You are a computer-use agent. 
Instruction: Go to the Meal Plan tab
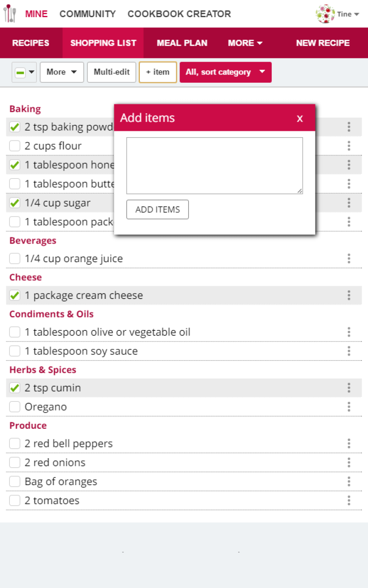[182, 43]
